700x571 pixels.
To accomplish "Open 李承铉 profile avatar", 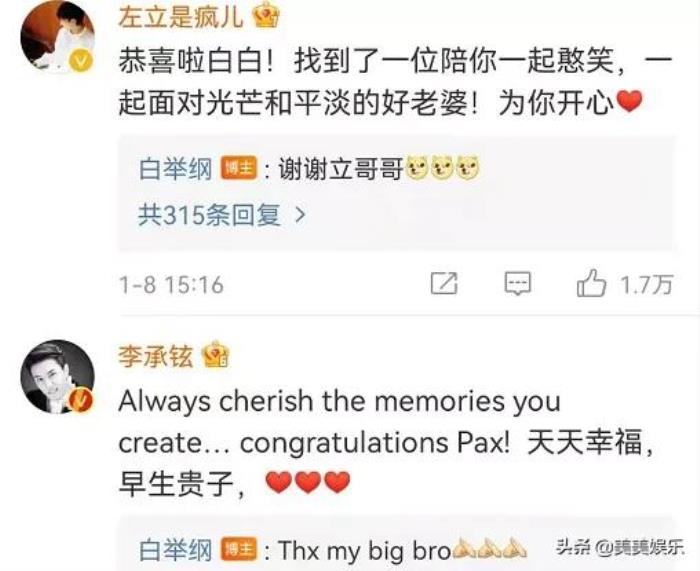I will (57, 376).
